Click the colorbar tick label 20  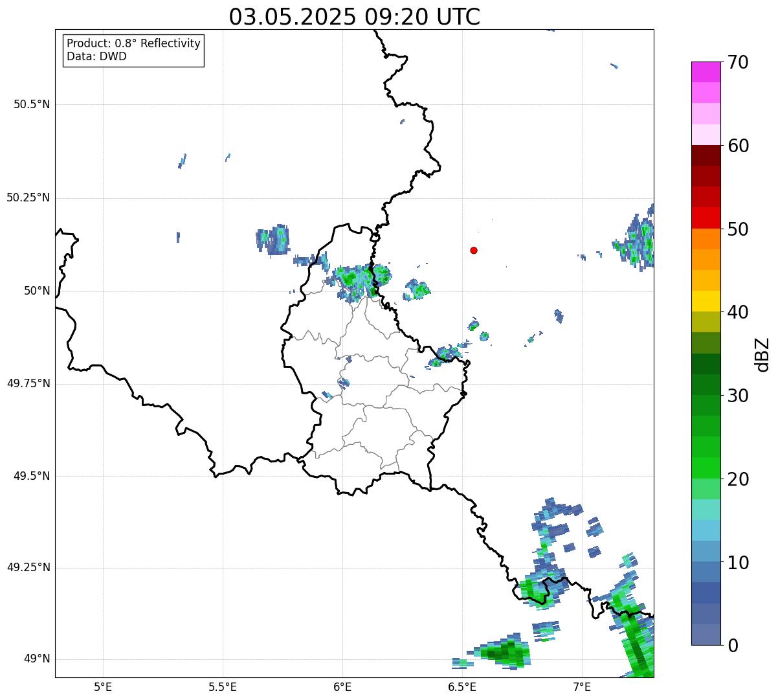tap(738, 479)
